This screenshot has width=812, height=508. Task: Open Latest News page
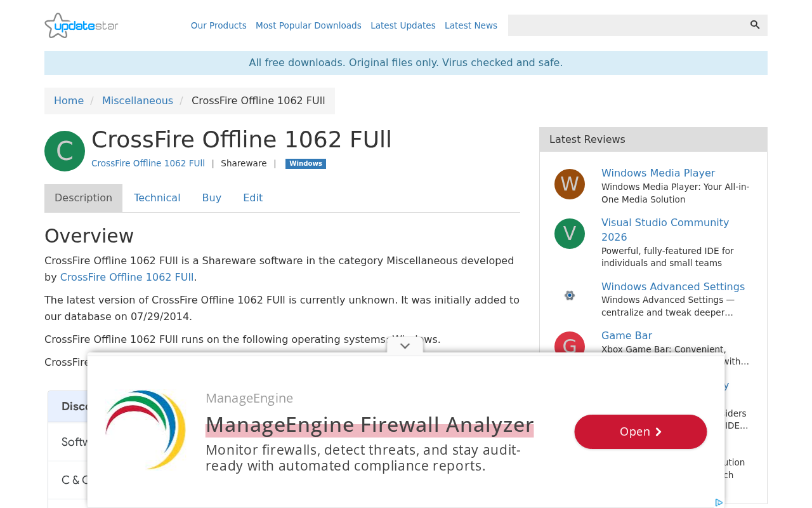[471, 25]
